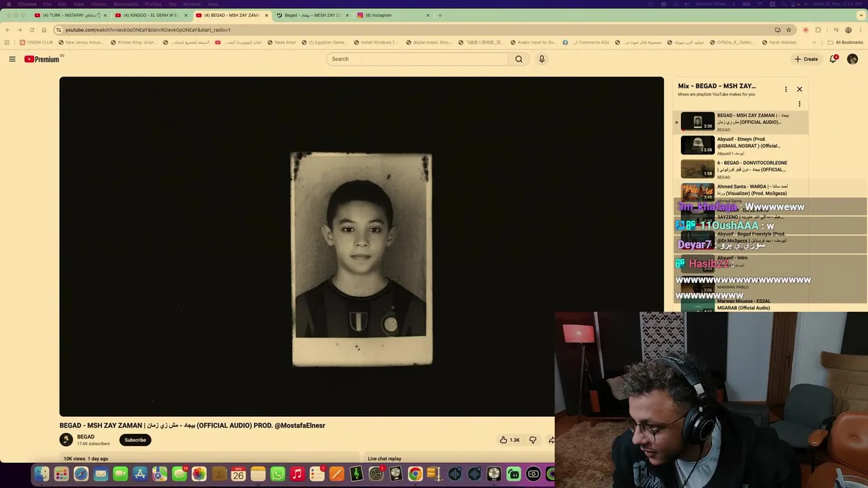Go back with Chrome back arrow
This screenshot has width=868, height=488.
[x=7, y=30]
